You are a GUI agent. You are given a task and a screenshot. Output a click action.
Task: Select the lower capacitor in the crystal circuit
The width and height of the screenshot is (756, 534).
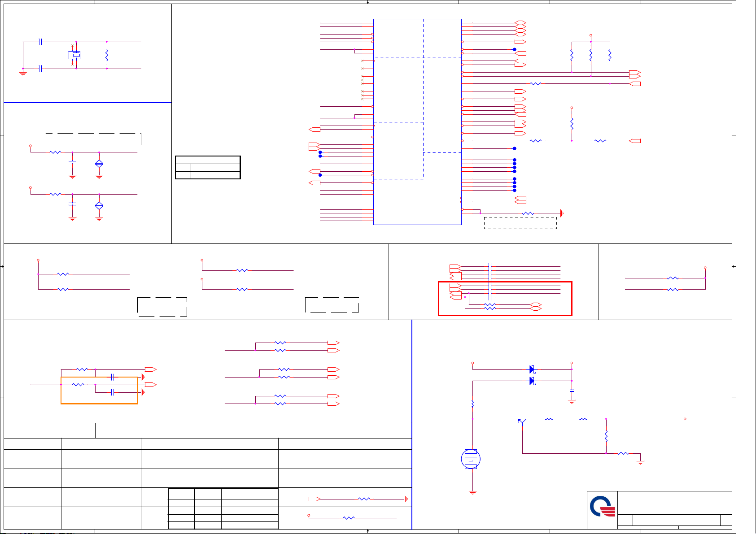[40, 69]
